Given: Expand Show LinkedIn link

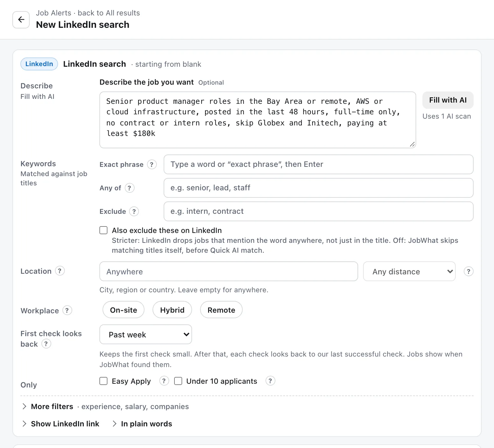Looking at the screenshot, I should [x=61, y=424].
